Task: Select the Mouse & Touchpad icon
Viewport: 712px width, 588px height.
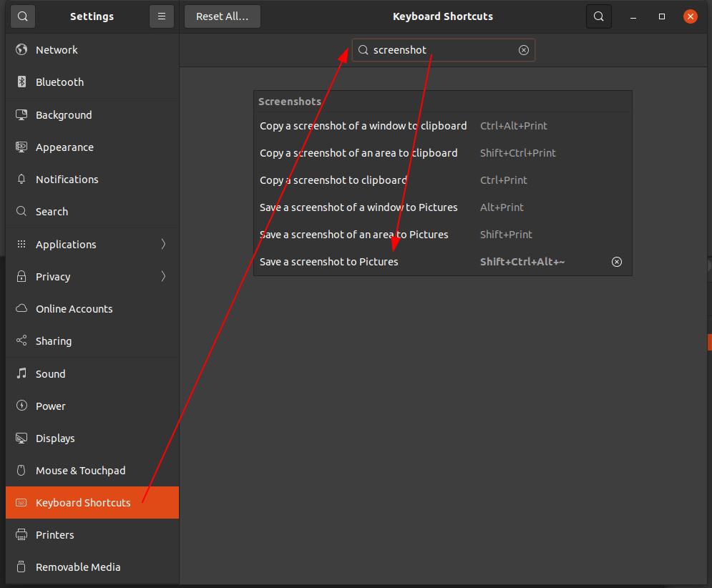Action: (x=20, y=470)
